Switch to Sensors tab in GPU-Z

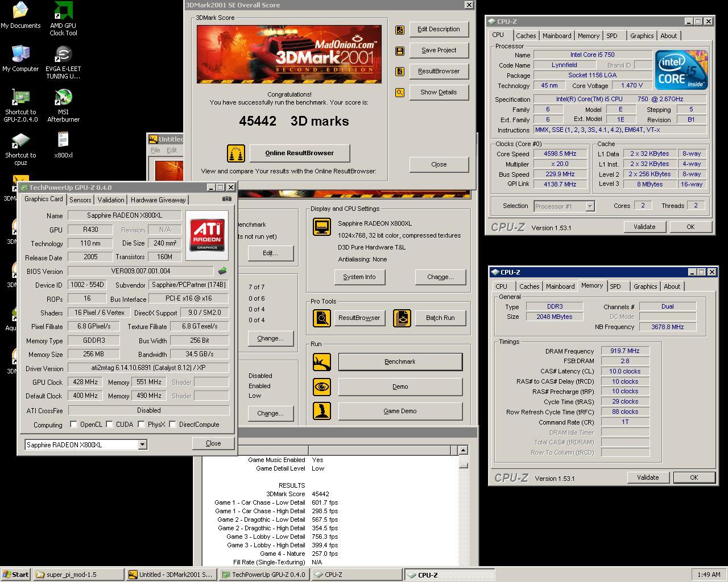pos(80,200)
